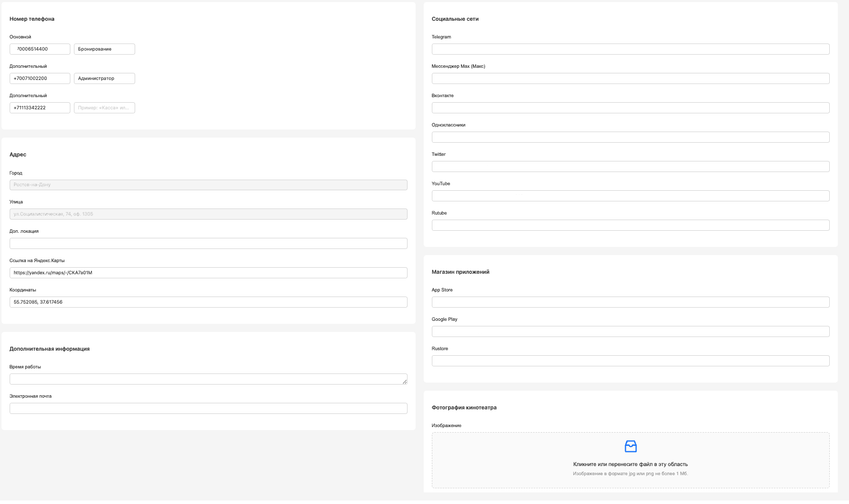Select the Администратор phone label field
Screen dimensions: 849x504
(104, 78)
